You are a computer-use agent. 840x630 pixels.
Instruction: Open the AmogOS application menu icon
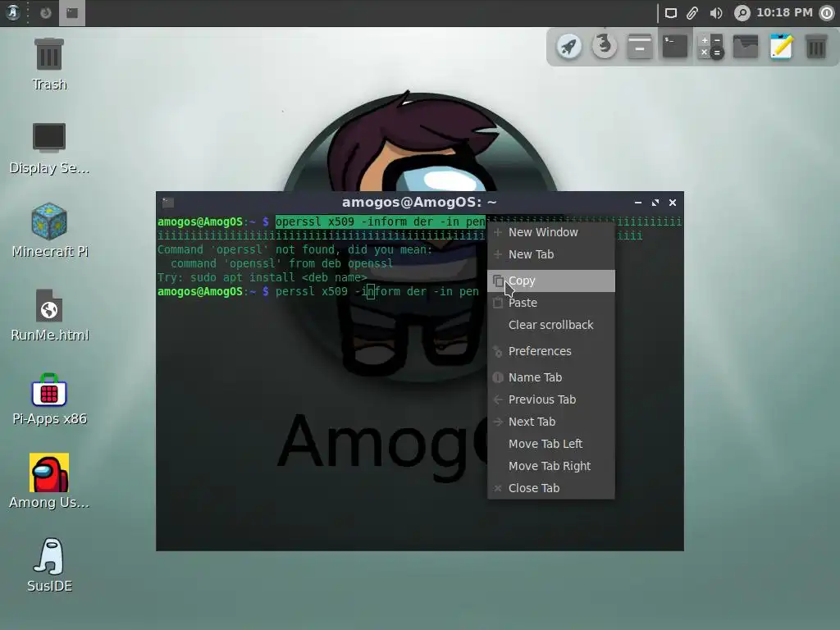pyautogui.click(x=13, y=12)
